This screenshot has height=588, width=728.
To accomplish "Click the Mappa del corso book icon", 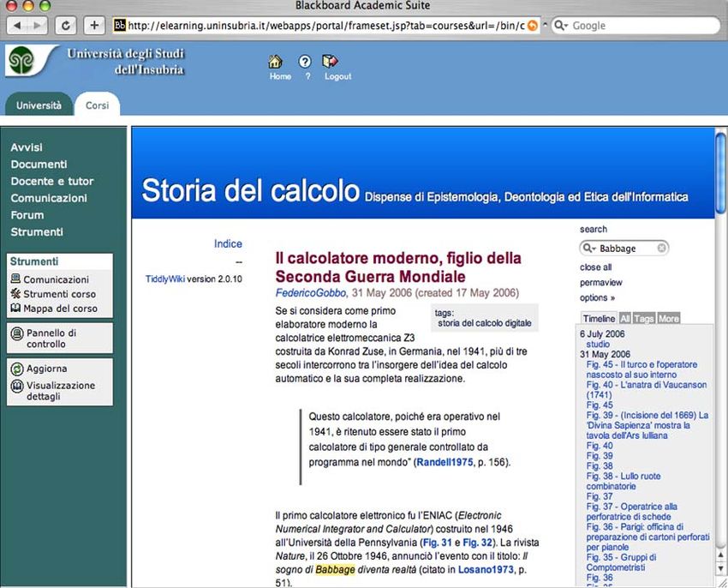I will coord(15,308).
